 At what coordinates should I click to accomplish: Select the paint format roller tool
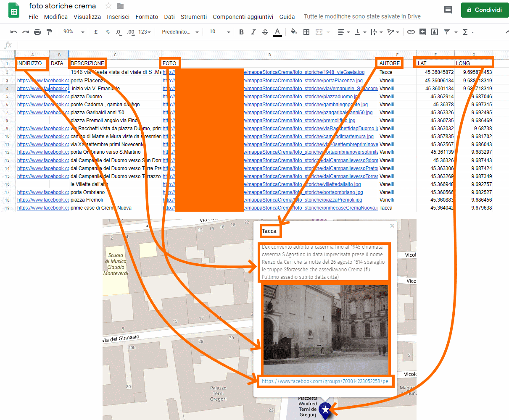(49, 32)
